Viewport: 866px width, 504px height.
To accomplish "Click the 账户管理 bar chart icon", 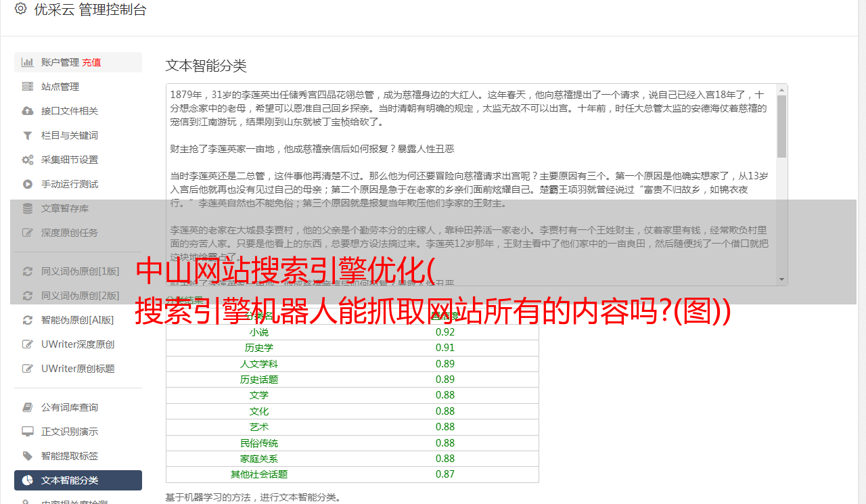I will [28, 62].
